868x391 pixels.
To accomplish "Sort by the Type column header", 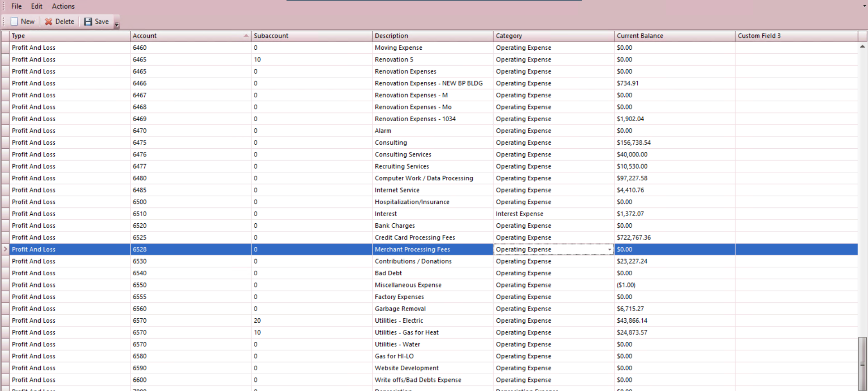I will pos(68,36).
